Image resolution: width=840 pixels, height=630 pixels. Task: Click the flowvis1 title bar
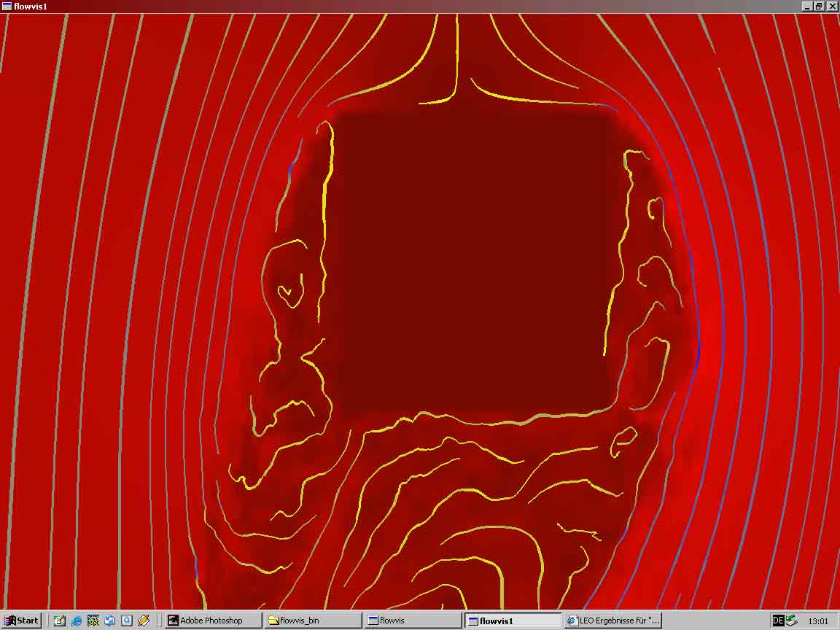click(365, 6)
